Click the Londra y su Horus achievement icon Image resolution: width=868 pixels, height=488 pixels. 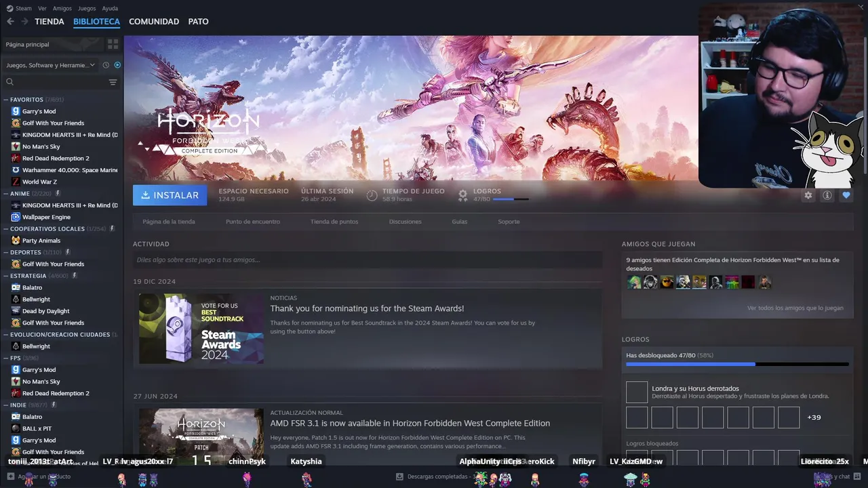pos(637,392)
